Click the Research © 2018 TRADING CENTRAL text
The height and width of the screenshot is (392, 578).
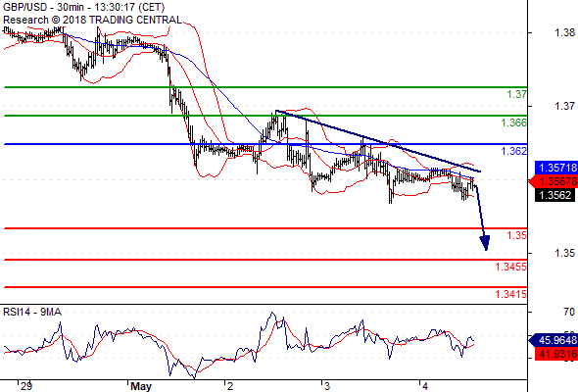click(92, 20)
